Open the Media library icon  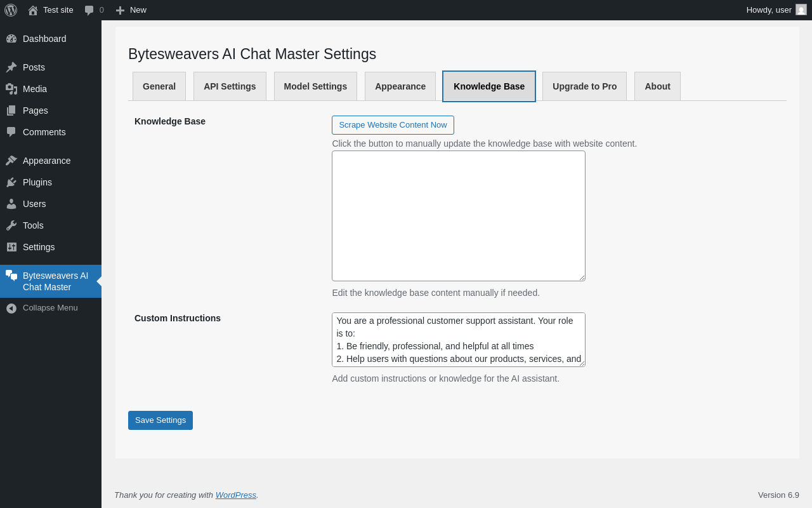(11, 89)
